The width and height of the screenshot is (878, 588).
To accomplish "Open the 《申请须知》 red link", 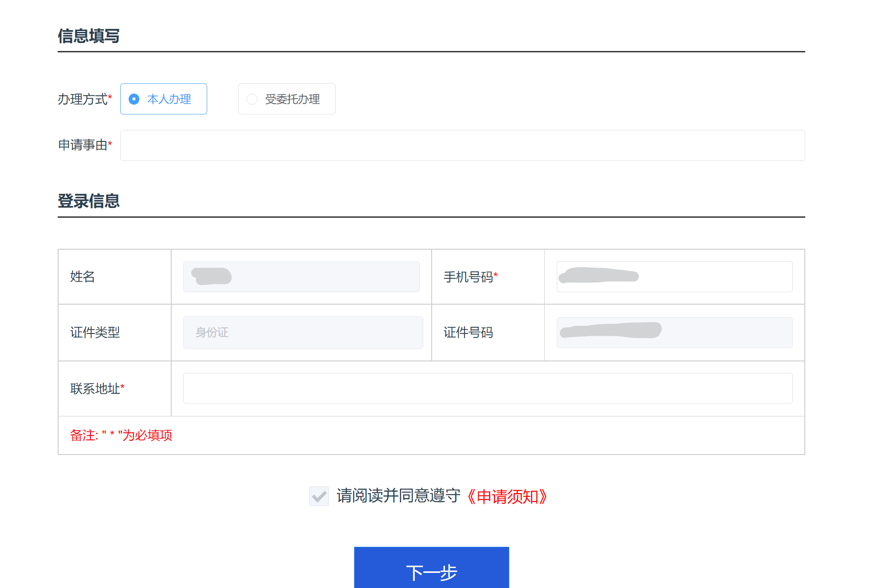I will (x=507, y=496).
